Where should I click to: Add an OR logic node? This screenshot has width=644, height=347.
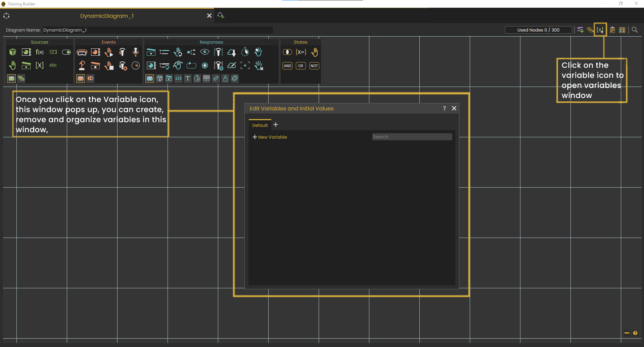(x=301, y=66)
